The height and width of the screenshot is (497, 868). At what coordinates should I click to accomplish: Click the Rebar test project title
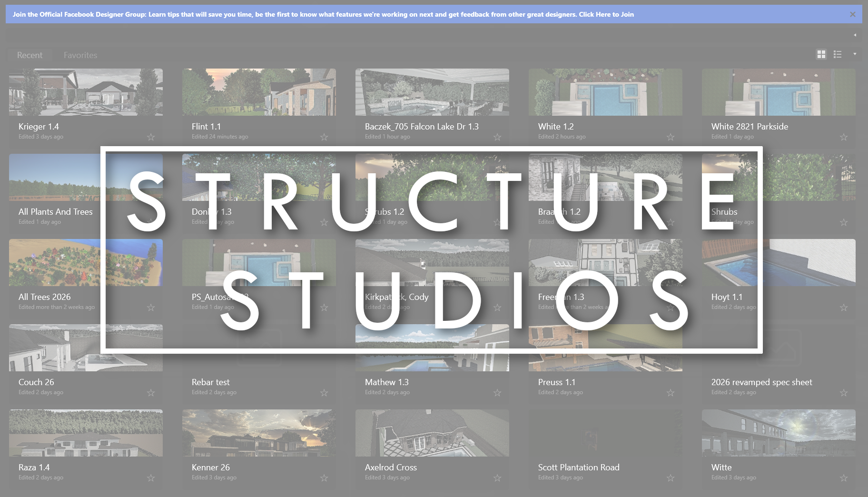pos(210,382)
